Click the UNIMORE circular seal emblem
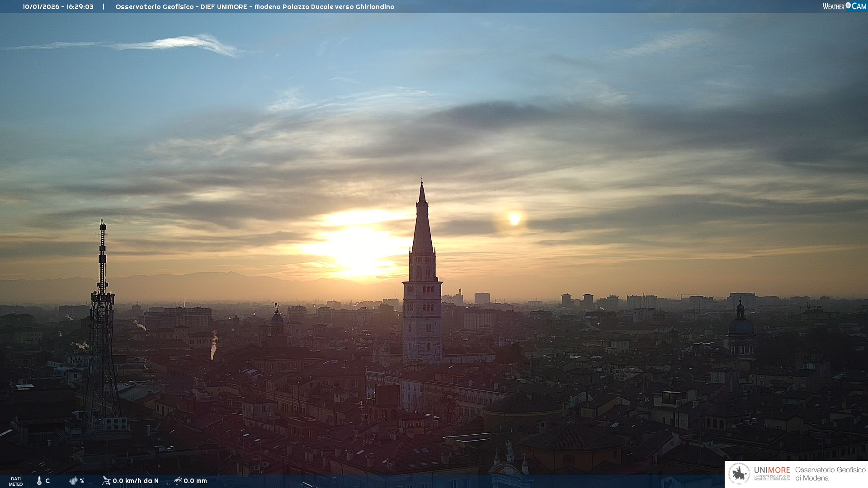The image size is (868, 488). (740, 474)
